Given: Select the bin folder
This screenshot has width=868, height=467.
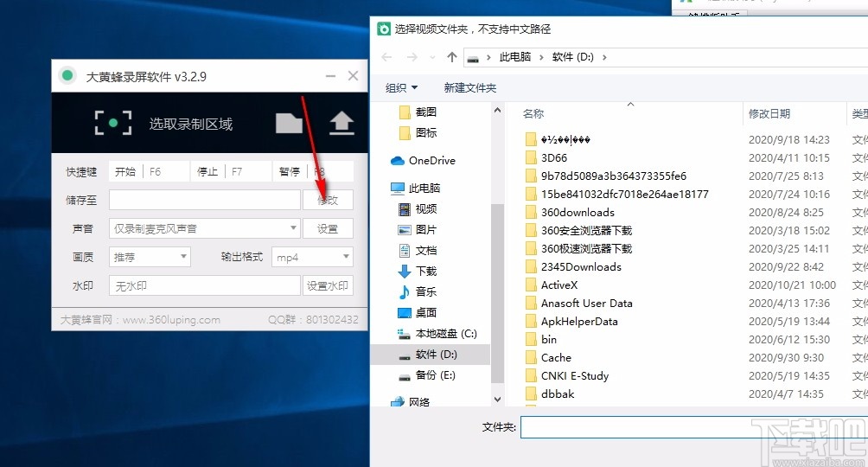Looking at the screenshot, I should click(549, 340).
